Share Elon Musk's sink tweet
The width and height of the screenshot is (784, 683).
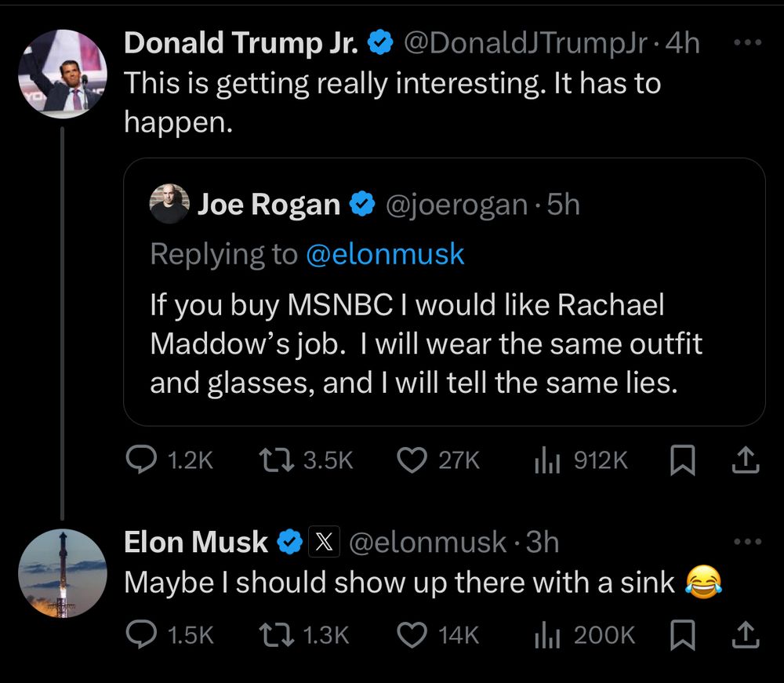(745, 635)
